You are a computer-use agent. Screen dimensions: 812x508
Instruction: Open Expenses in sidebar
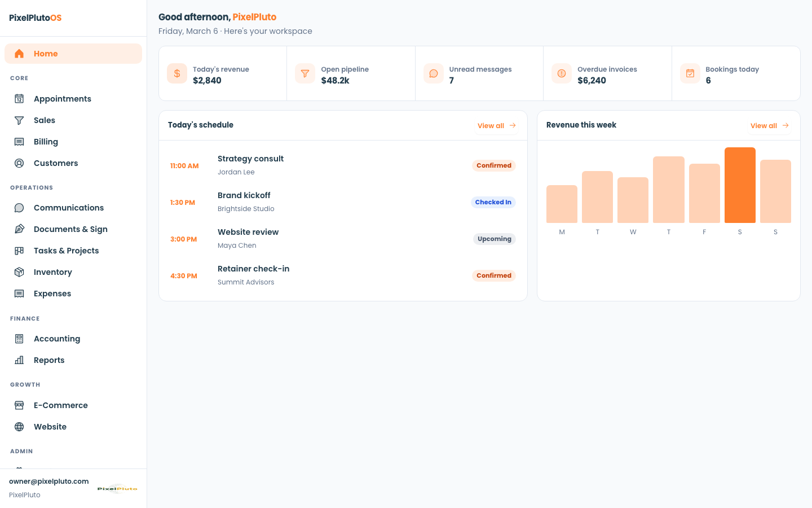click(73, 294)
